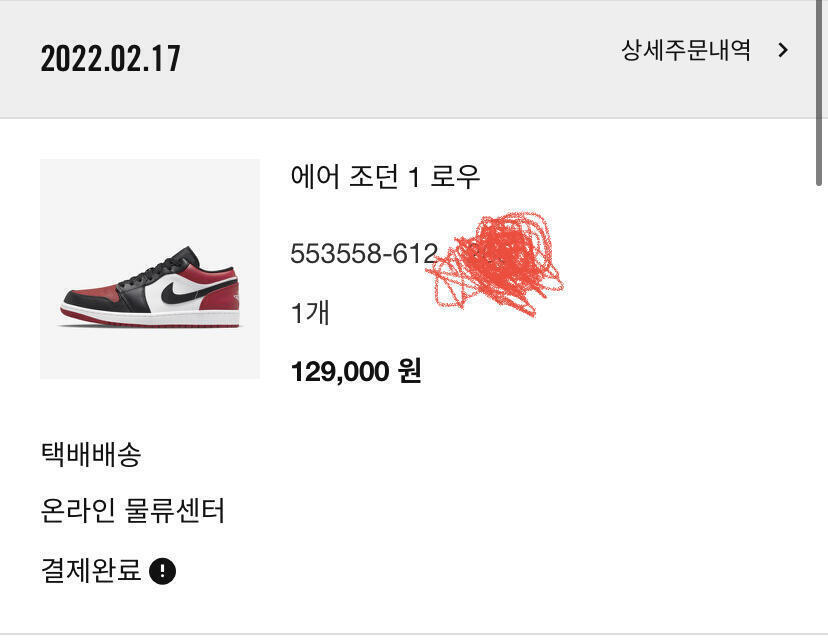Click the 온라인 물류센터 label

point(132,512)
